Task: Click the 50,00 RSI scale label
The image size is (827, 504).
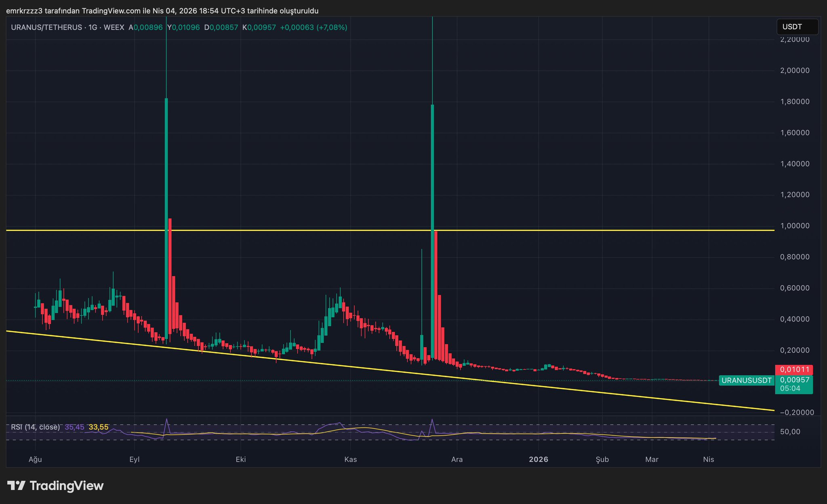Action: point(790,432)
